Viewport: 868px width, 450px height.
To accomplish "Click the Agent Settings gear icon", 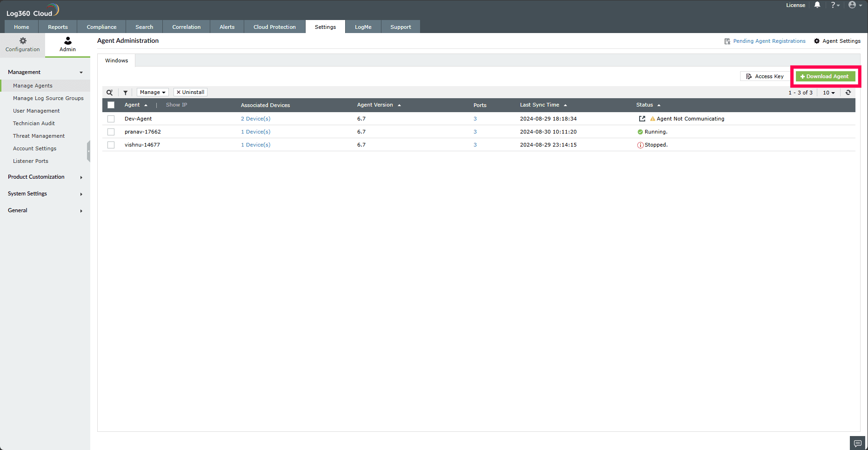I will pyautogui.click(x=817, y=41).
